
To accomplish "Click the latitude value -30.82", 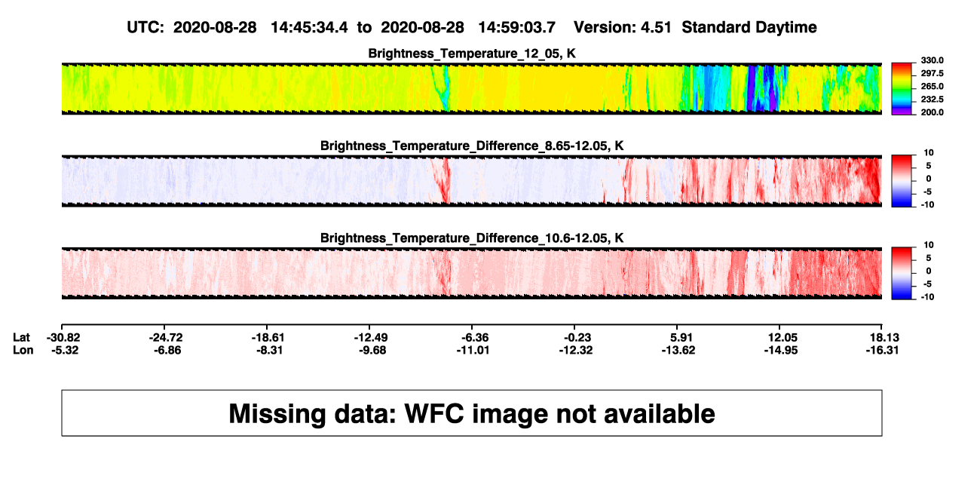I will (62, 337).
